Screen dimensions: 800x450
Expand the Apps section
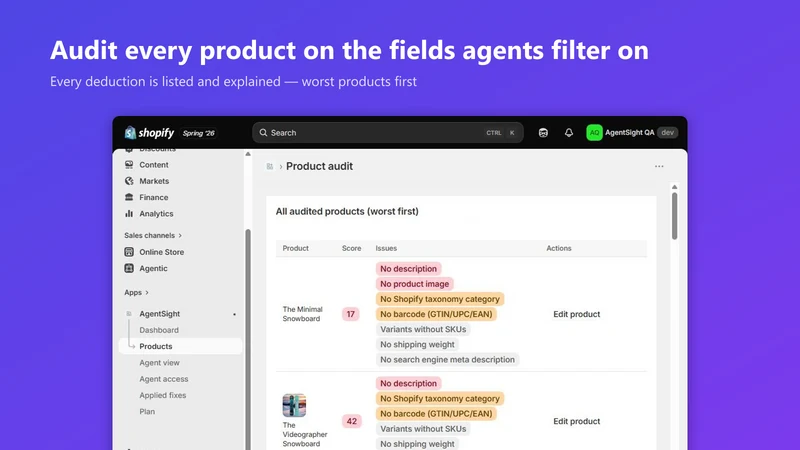[136, 292]
